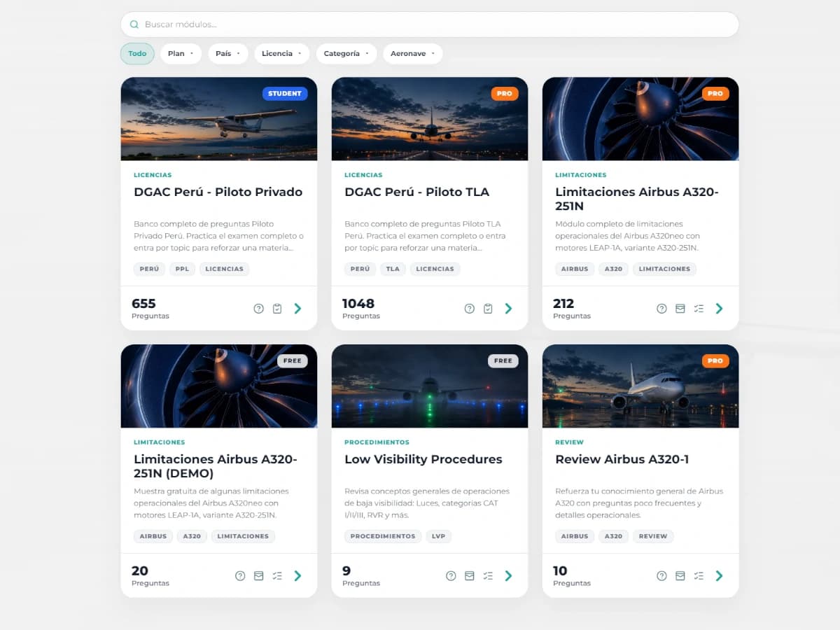Click archive box icon on 212-question Limitaciones card
Viewport: 840px width, 630px height.
[680, 309]
